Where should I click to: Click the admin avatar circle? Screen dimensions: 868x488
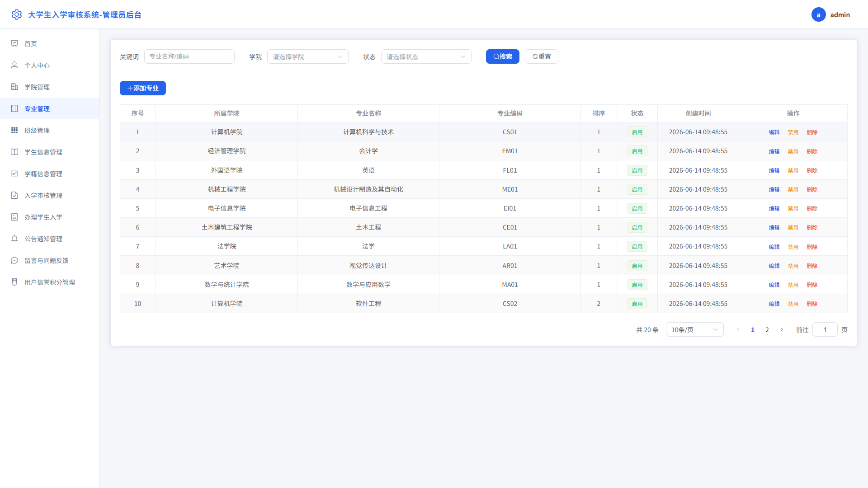(x=818, y=14)
